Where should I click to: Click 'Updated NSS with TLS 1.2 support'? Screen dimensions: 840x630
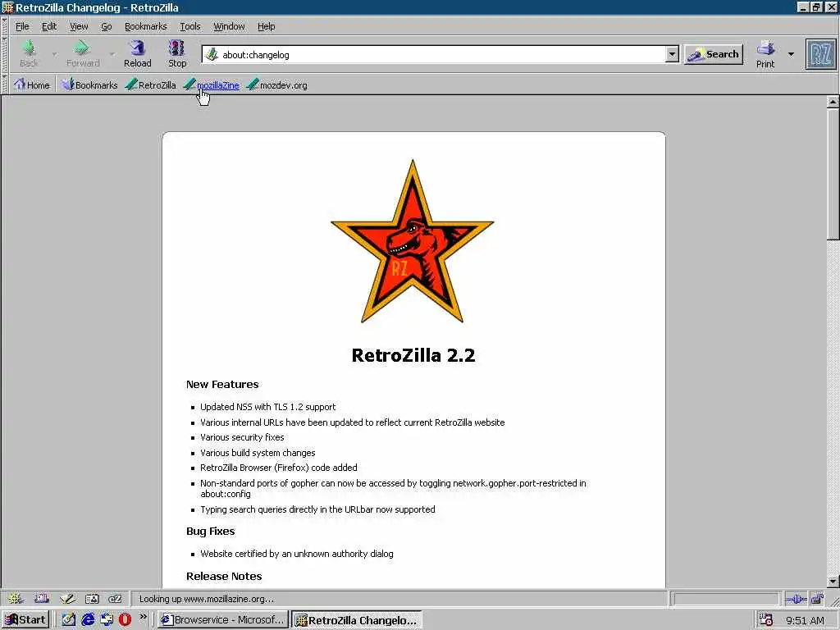click(x=268, y=407)
